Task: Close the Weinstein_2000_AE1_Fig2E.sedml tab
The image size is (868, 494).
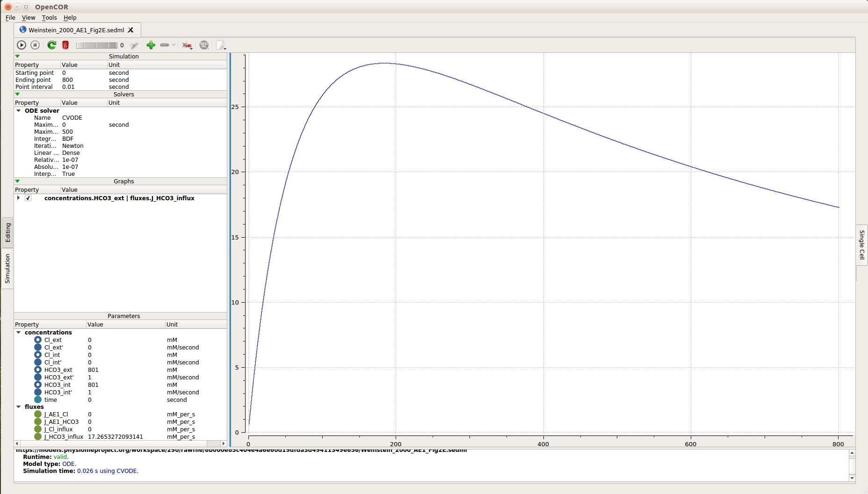Action: 131,30
